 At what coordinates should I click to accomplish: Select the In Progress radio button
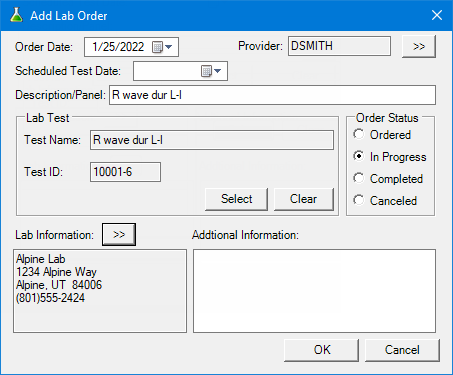359,156
